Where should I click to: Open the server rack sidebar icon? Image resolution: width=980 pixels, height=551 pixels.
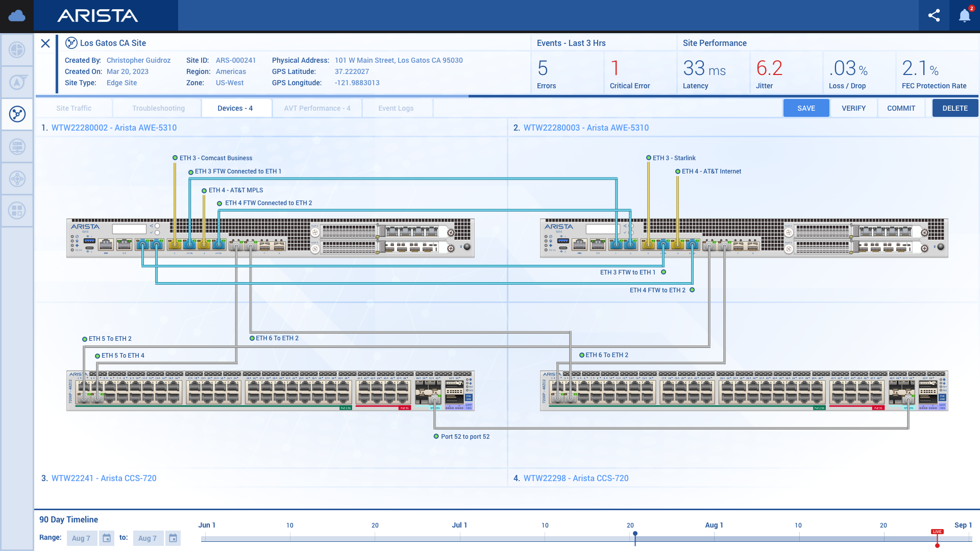(x=17, y=146)
